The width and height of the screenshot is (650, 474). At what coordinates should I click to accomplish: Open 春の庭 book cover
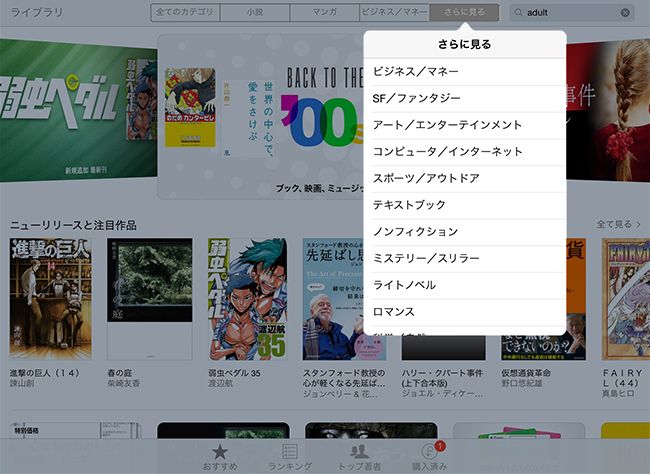[150, 299]
